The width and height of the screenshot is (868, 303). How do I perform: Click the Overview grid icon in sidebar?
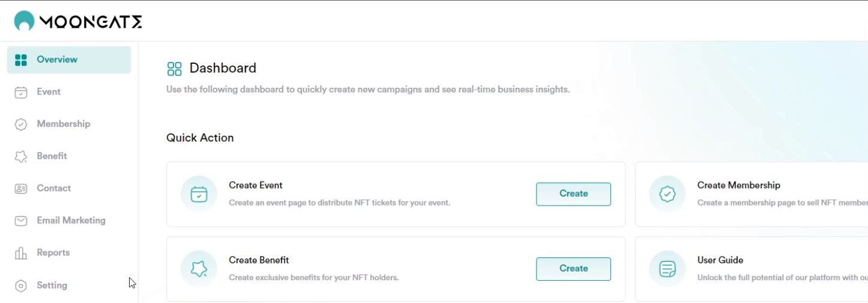[x=21, y=60]
